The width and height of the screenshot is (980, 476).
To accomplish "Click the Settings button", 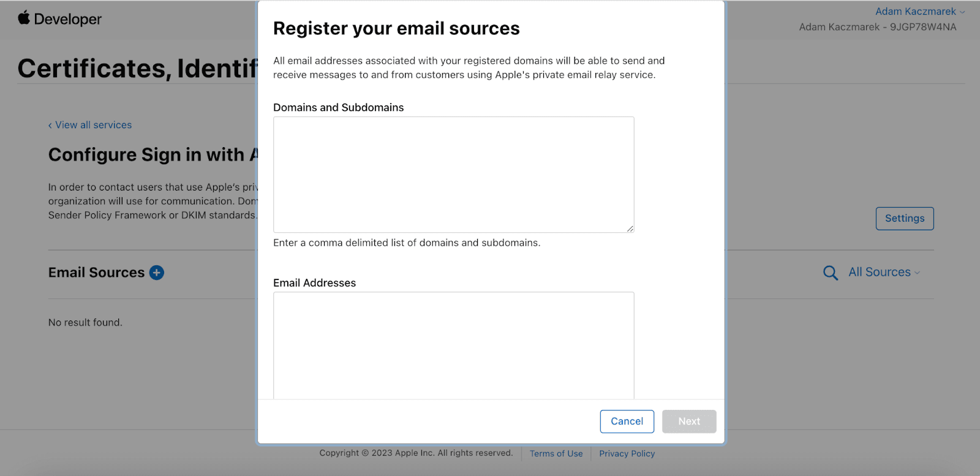I will pos(905,219).
